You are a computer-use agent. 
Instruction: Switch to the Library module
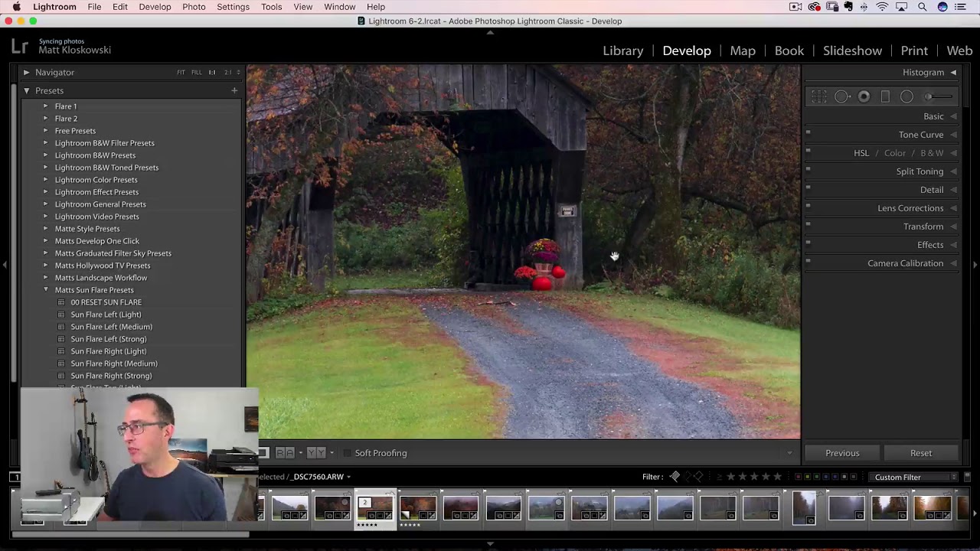point(622,51)
